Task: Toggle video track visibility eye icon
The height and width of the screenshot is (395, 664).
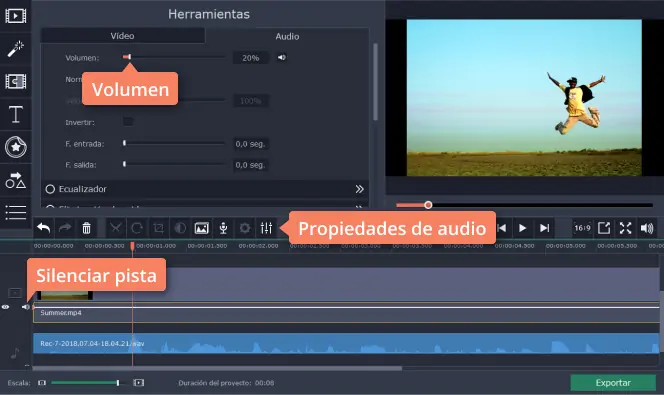Action: [x=6, y=307]
